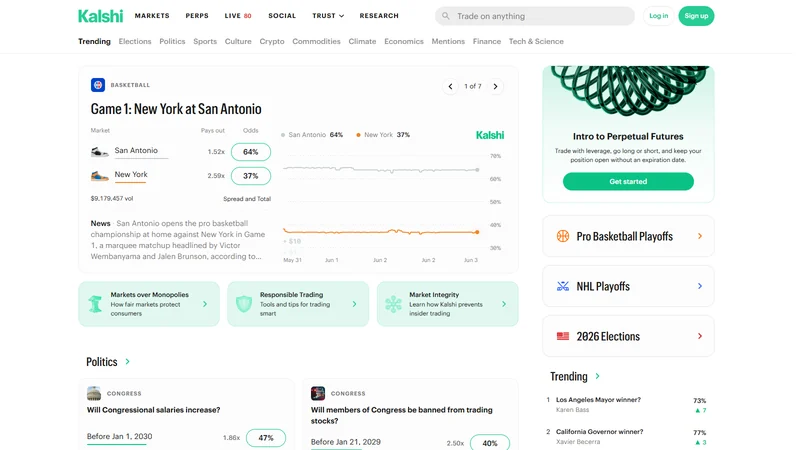Click chevron on Market Integrity card
The width and height of the screenshot is (800, 450).
504,304
